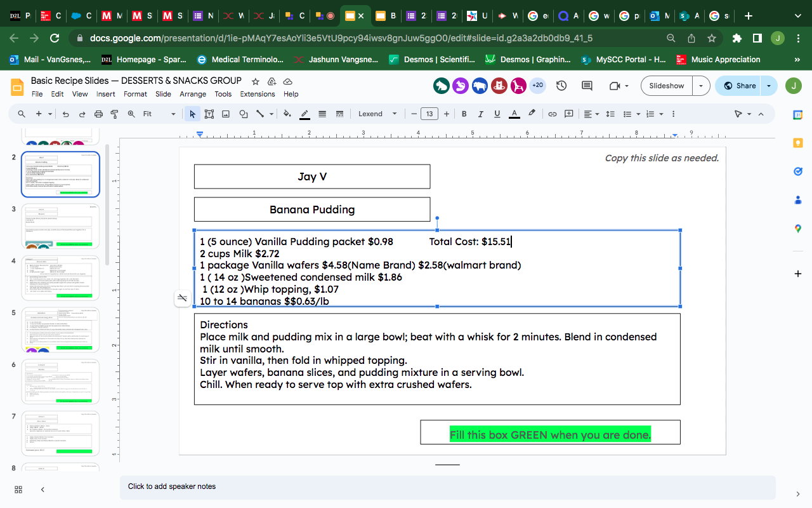812x508 pixels.
Task: Open Google Maps side panel
Action: coord(798,228)
